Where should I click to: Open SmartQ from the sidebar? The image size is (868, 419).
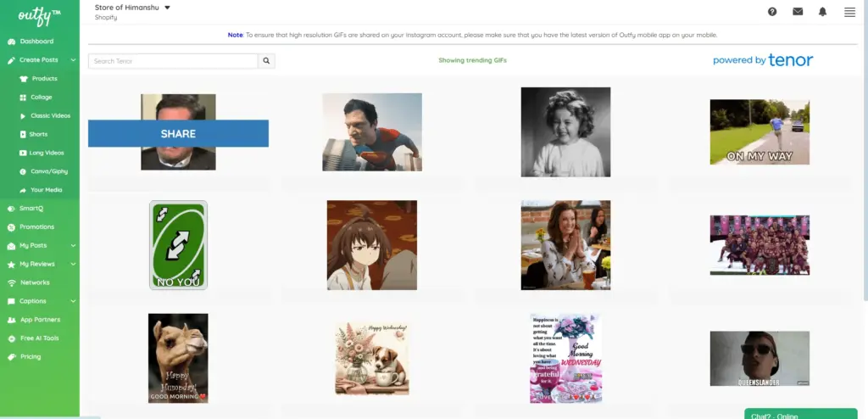pos(31,209)
